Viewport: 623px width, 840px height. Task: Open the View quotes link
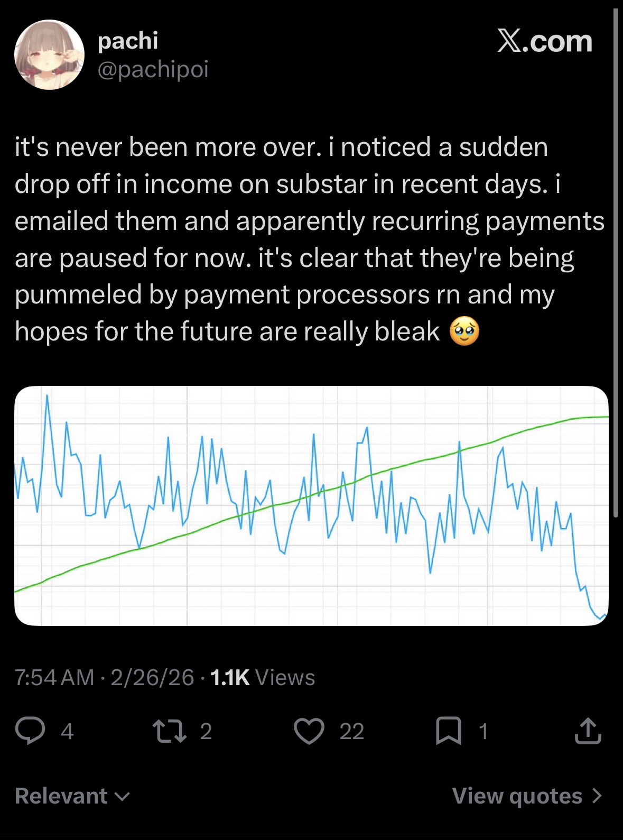tap(517, 796)
